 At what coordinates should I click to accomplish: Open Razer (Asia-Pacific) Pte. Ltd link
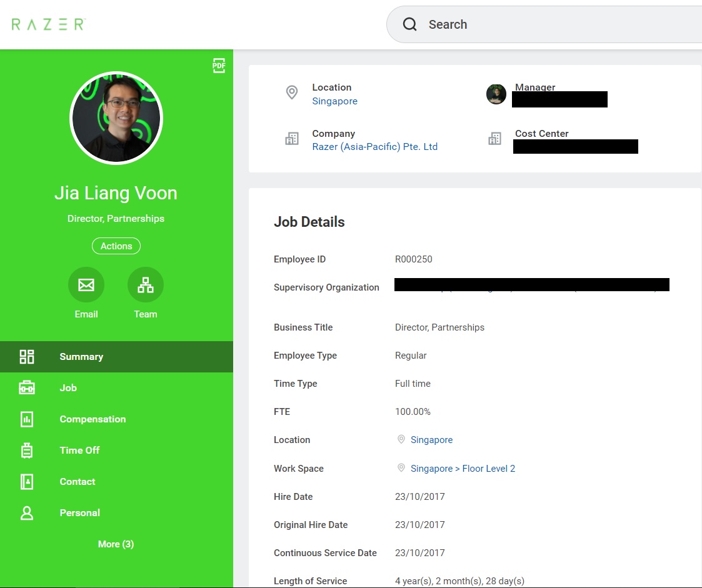[x=374, y=147]
